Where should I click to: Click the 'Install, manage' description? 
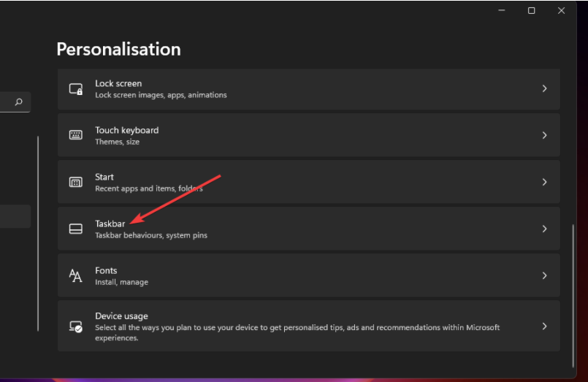121,282
